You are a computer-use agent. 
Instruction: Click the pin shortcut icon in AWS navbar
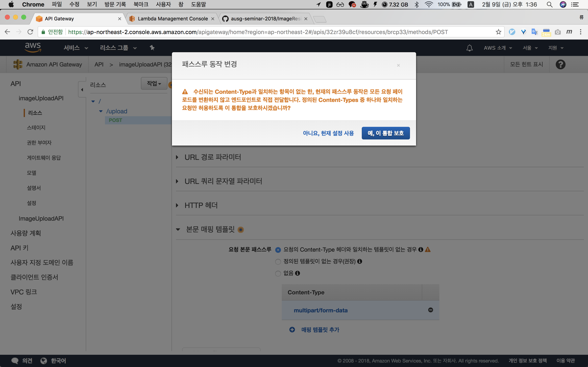152,48
